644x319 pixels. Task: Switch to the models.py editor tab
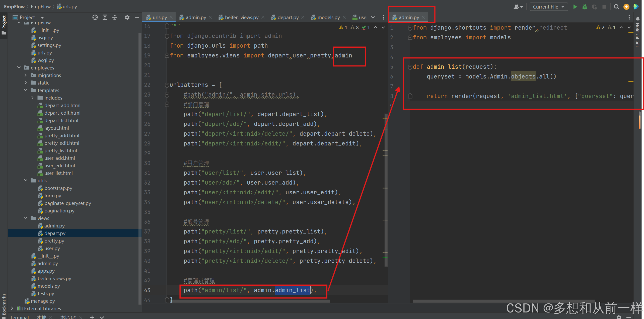pos(328,17)
